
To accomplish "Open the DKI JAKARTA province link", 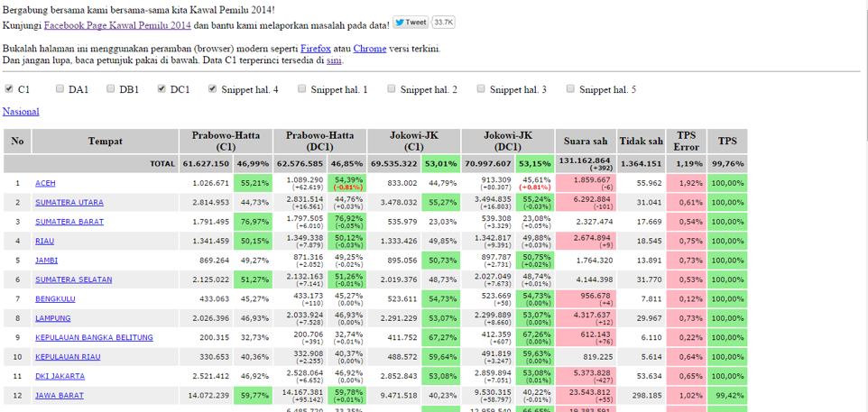I will [60, 376].
